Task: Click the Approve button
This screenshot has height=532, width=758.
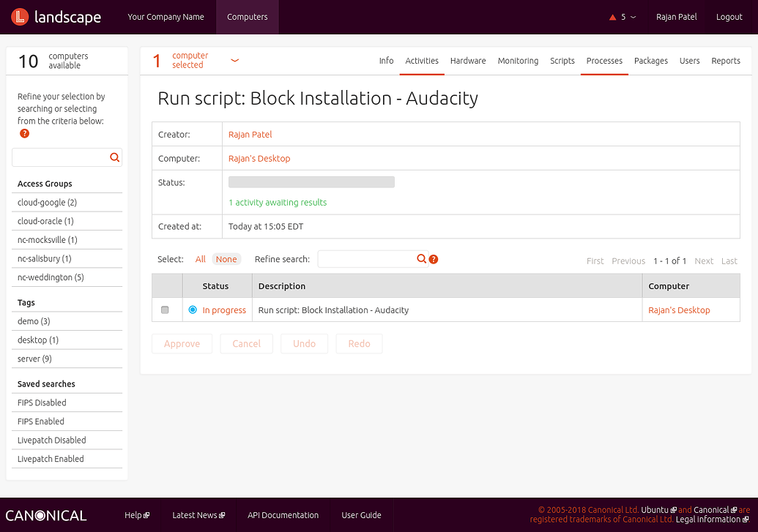Action: click(182, 343)
